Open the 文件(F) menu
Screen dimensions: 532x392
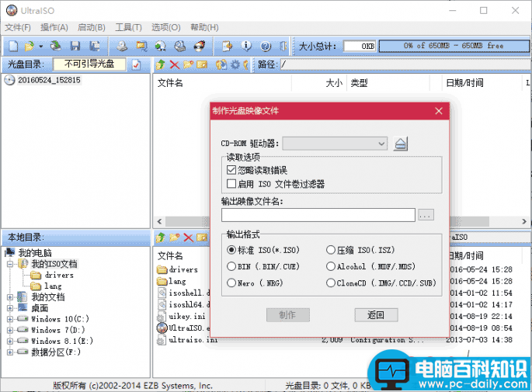(18, 27)
